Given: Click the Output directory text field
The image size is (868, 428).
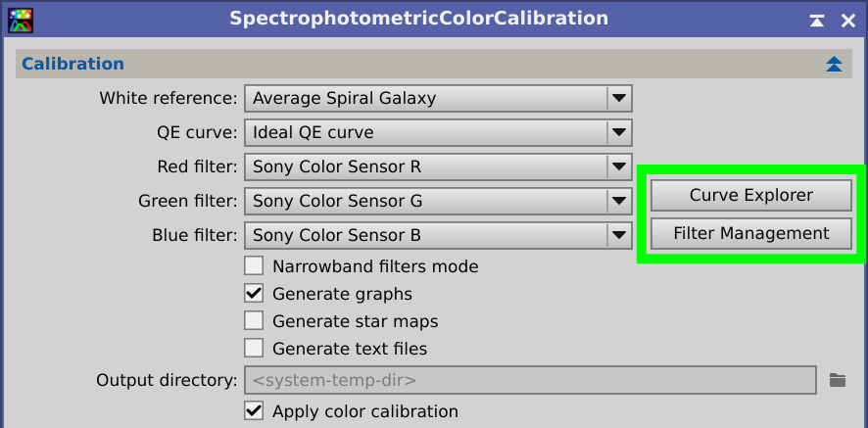Looking at the screenshot, I should [530, 380].
